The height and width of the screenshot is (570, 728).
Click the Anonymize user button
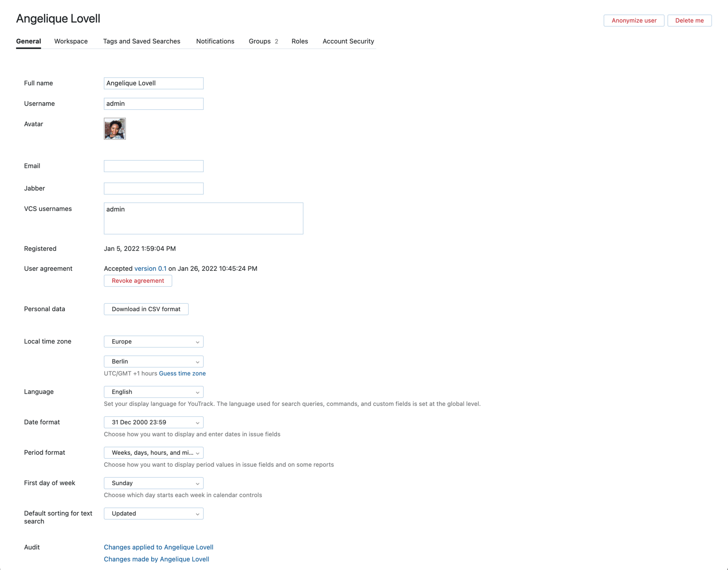tap(634, 20)
